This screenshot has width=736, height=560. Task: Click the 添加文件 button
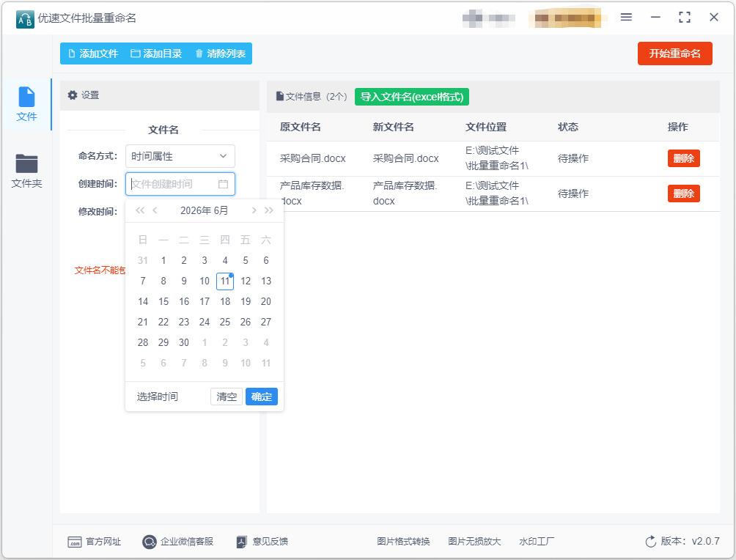click(93, 54)
